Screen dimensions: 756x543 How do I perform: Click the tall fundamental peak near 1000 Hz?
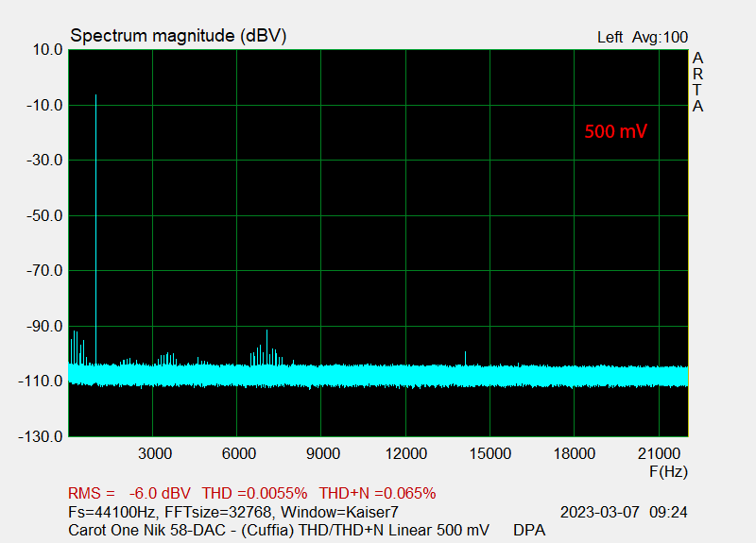click(x=96, y=229)
